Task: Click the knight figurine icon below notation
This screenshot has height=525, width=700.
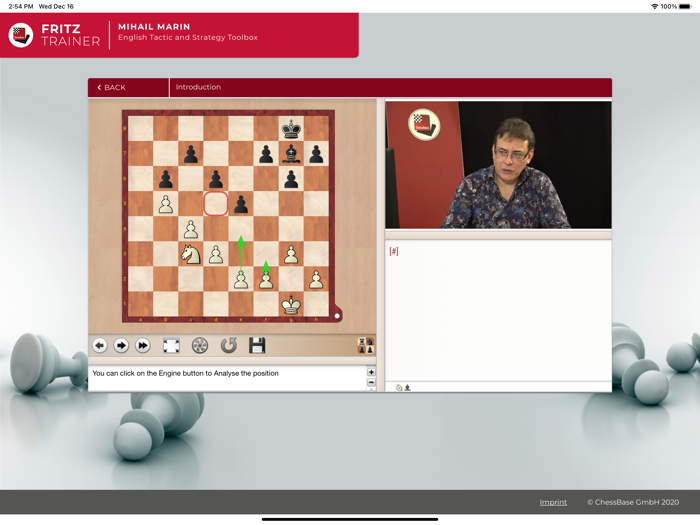Action: pyautogui.click(x=399, y=388)
